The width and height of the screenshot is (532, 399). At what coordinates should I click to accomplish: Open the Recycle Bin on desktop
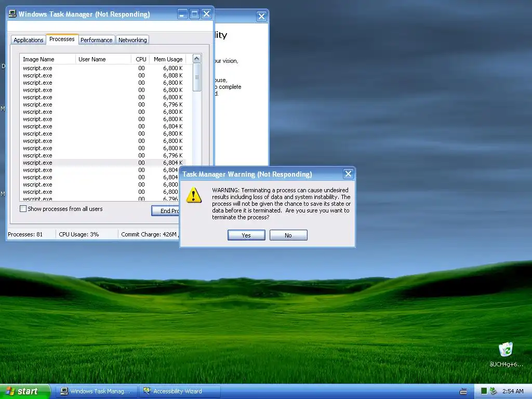[506, 354]
